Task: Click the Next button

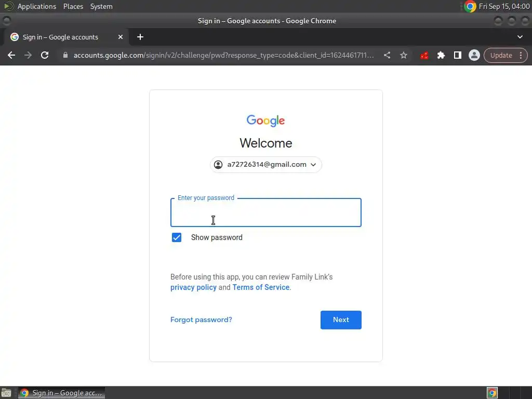Action: click(x=341, y=320)
